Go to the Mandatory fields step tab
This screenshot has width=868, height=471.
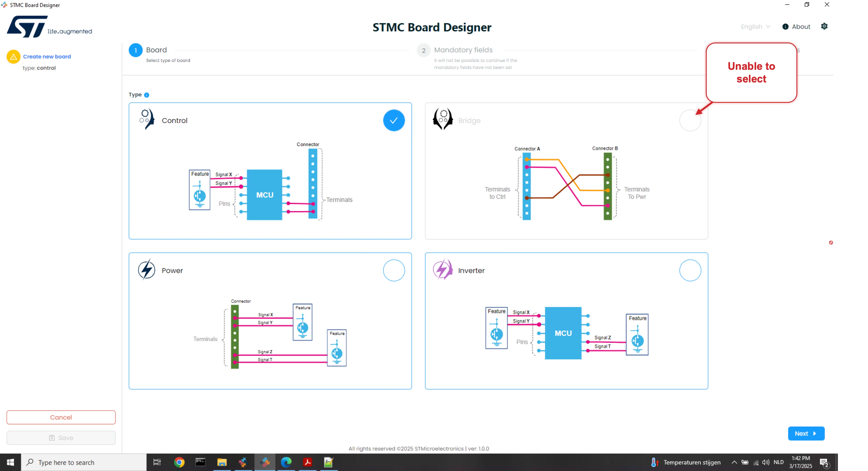[463, 50]
